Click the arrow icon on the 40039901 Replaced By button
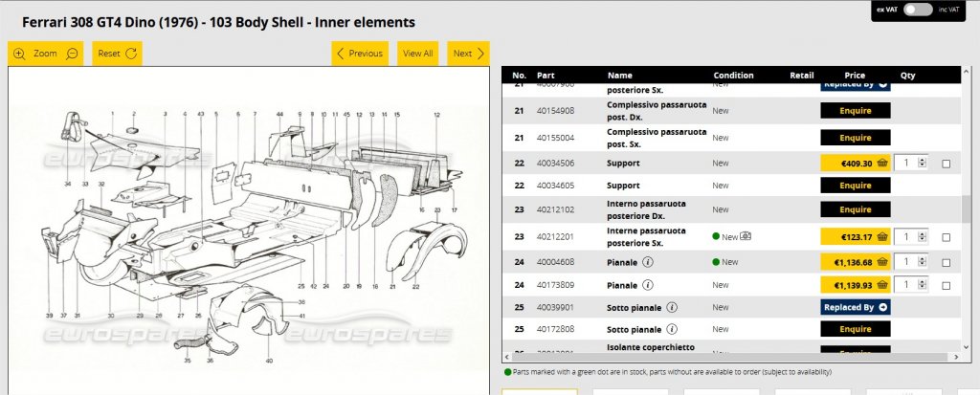980x395 pixels. coord(881,307)
